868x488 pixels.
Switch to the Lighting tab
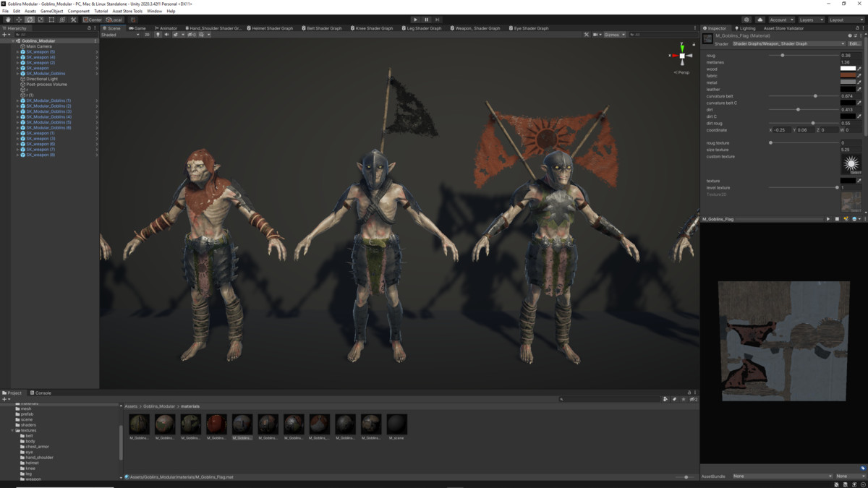745,28
